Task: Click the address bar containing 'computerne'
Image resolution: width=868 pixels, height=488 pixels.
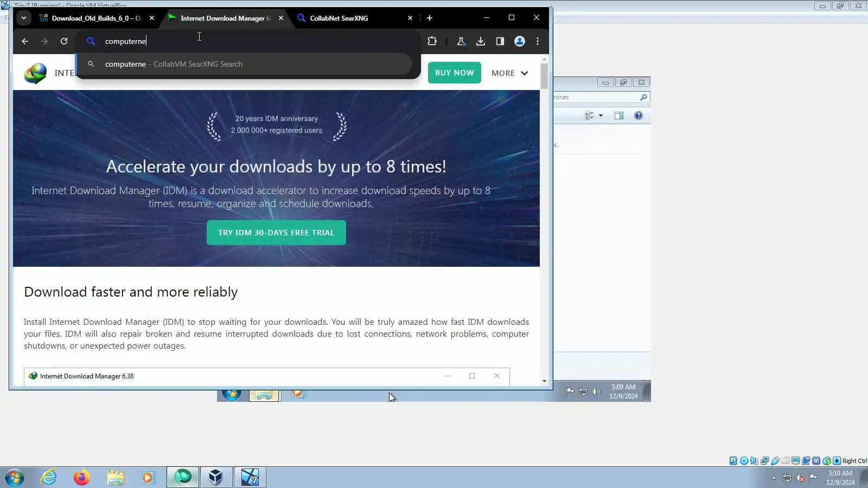Action: coord(248,41)
